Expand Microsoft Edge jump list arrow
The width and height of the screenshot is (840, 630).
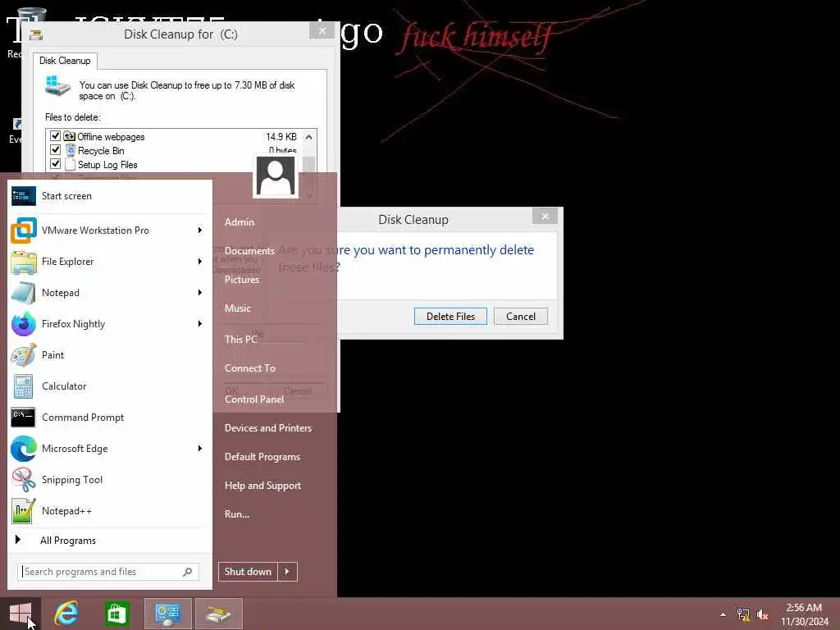click(x=200, y=449)
